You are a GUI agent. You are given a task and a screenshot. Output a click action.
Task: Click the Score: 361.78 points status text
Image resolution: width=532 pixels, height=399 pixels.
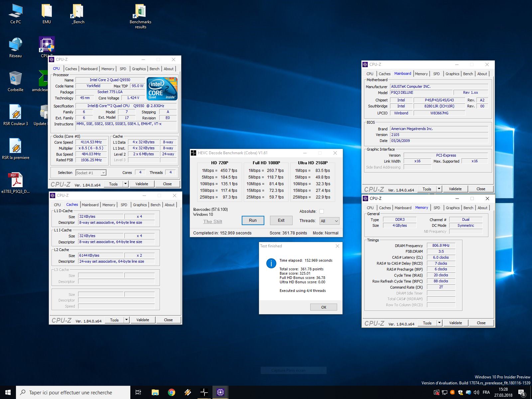[288, 233]
